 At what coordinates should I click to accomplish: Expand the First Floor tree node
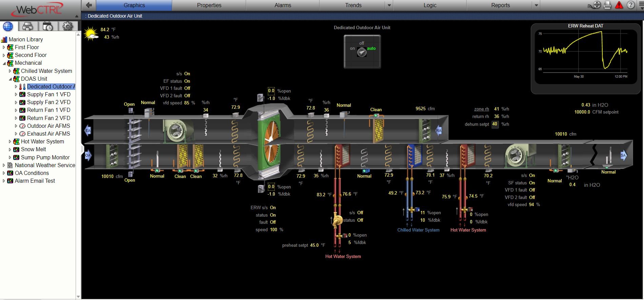[4, 47]
